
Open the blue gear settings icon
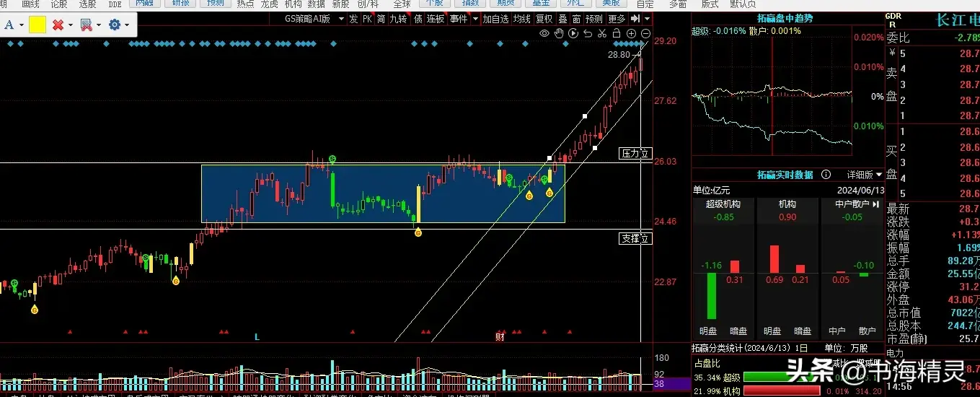click(114, 25)
